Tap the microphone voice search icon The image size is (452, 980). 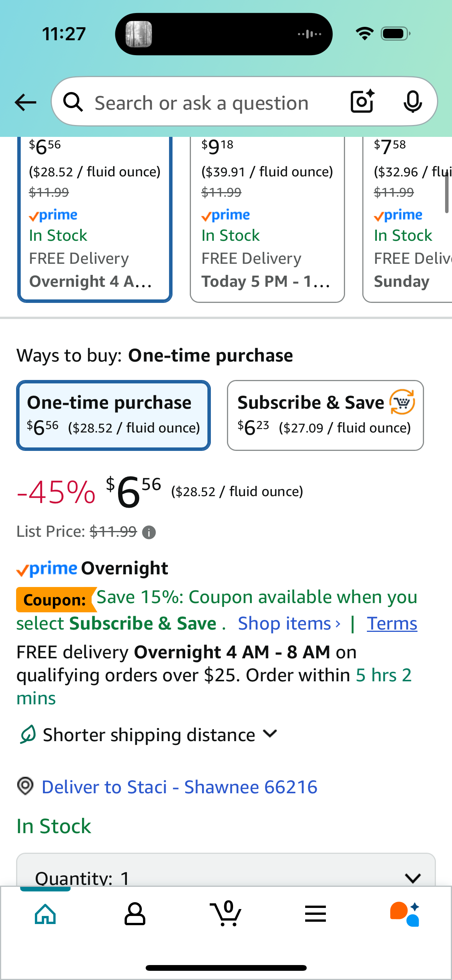point(413,102)
